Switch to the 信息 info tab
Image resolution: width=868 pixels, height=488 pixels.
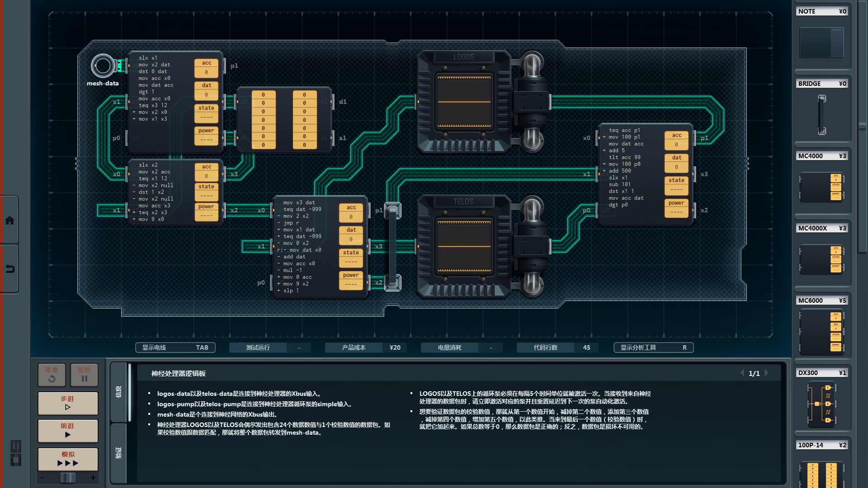click(x=118, y=391)
